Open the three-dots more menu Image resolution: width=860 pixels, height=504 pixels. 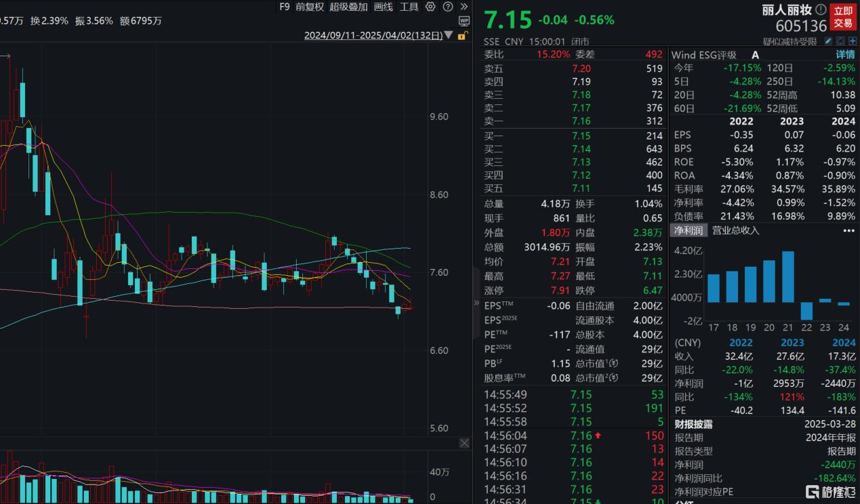[848, 230]
